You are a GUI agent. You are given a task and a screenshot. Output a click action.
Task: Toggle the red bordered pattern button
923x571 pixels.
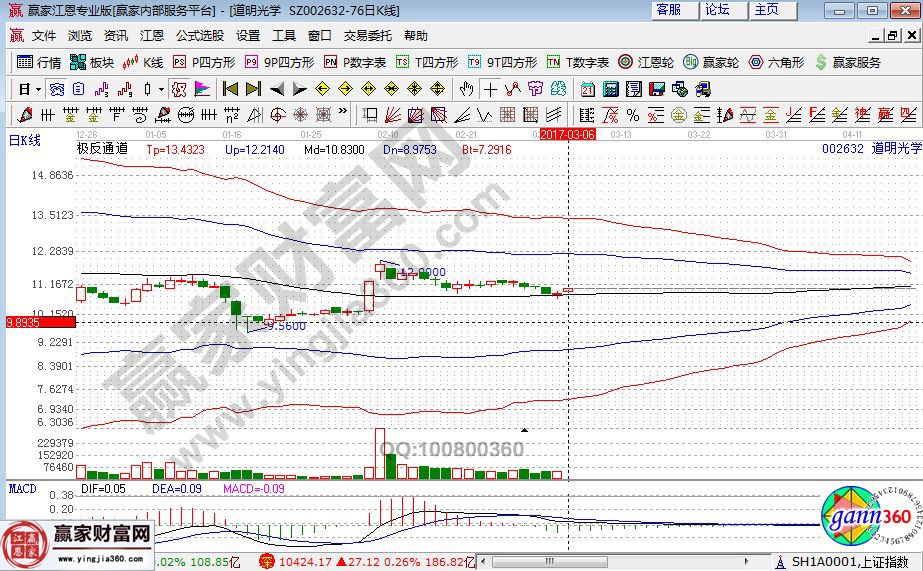(x=179, y=88)
